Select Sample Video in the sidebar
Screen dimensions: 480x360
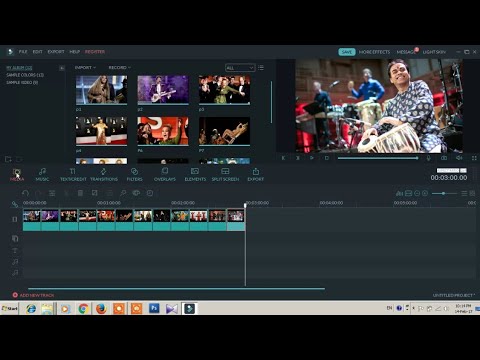click(22, 82)
